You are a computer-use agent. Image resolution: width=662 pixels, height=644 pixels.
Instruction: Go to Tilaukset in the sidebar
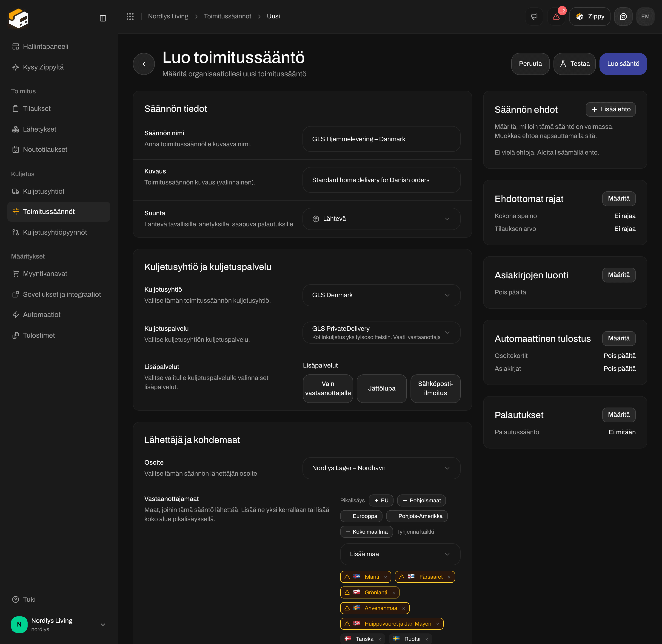tap(58, 109)
